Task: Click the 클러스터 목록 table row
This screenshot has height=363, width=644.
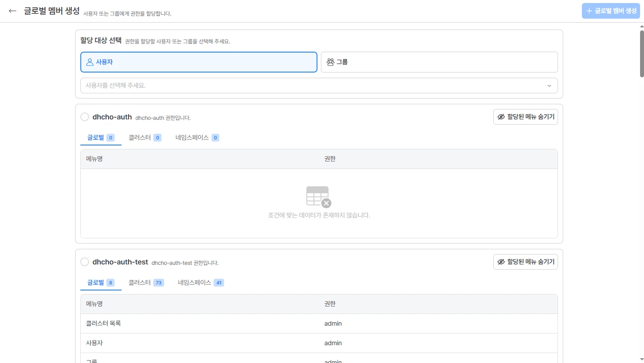Action: click(319, 323)
